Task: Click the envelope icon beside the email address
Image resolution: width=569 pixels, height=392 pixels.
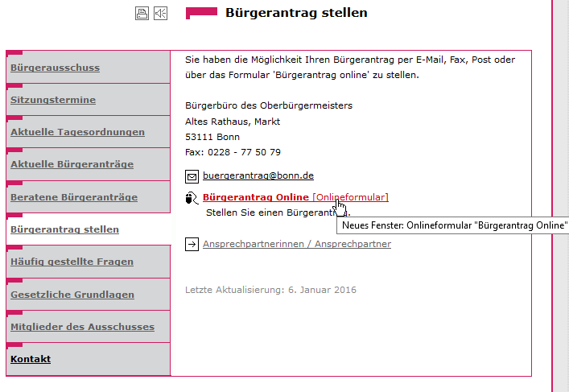Action: pyautogui.click(x=192, y=175)
